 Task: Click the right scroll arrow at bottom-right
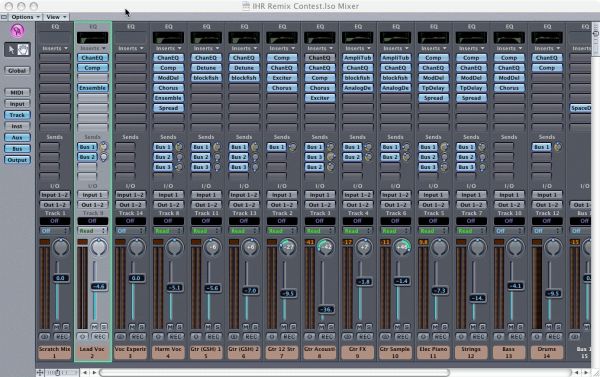click(586, 372)
